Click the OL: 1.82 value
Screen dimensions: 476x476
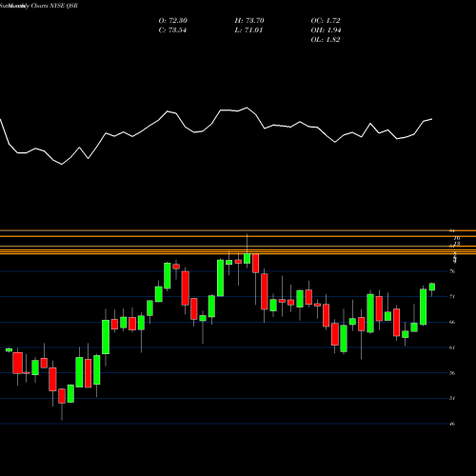coord(326,40)
